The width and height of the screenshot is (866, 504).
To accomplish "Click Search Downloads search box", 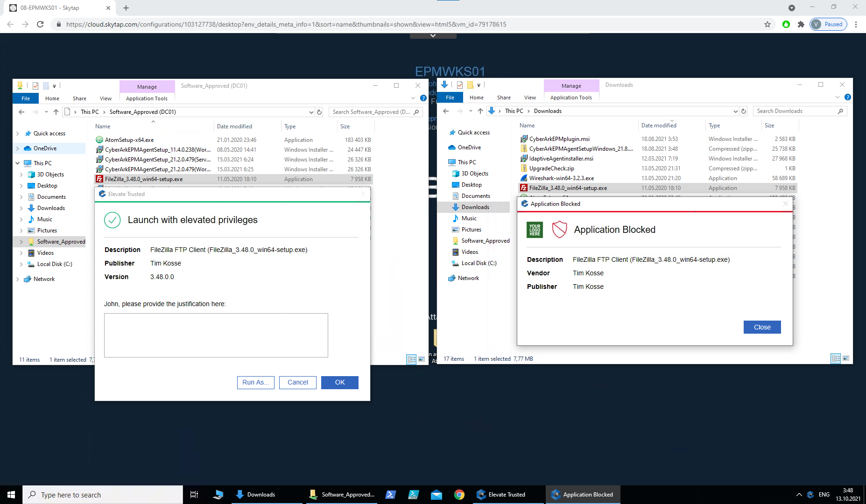I will 800,111.
